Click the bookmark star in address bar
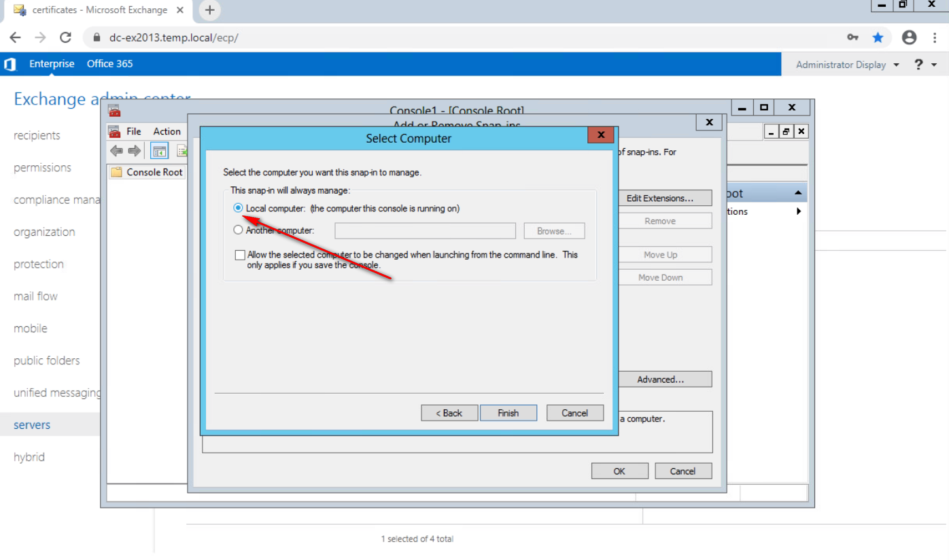The height and width of the screenshot is (560, 949). click(x=878, y=37)
